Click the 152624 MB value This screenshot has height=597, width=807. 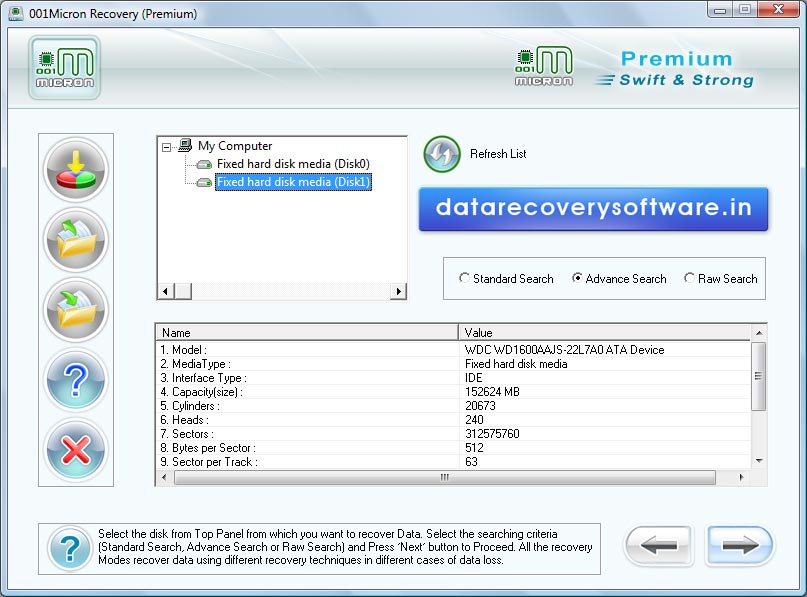(x=492, y=392)
